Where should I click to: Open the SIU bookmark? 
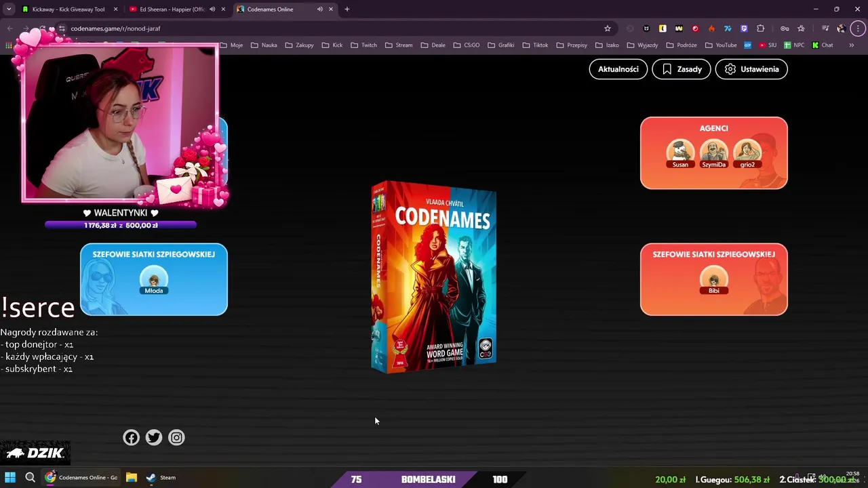(768, 45)
